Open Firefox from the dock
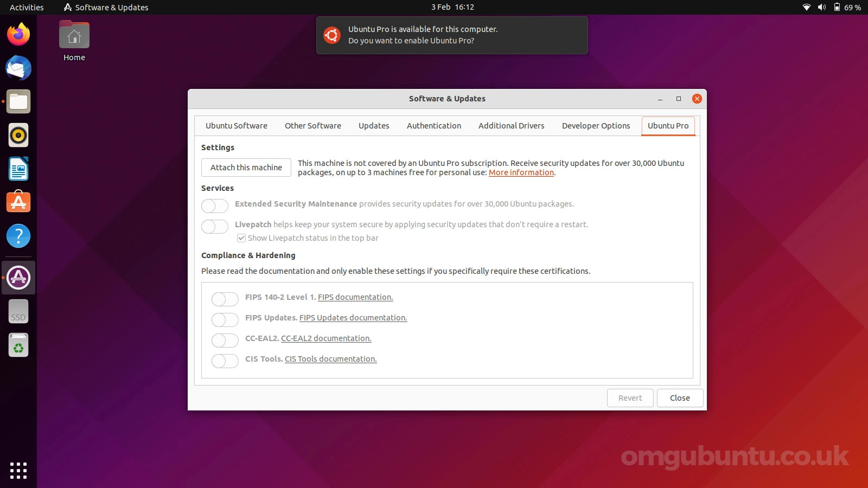Viewport: 868px width, 488px height. pos(18,34)
